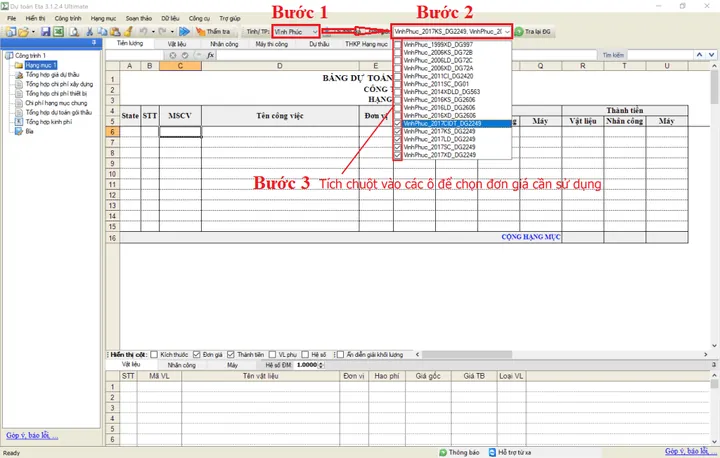Open the Hiển thị menu

tap(35, 18)
